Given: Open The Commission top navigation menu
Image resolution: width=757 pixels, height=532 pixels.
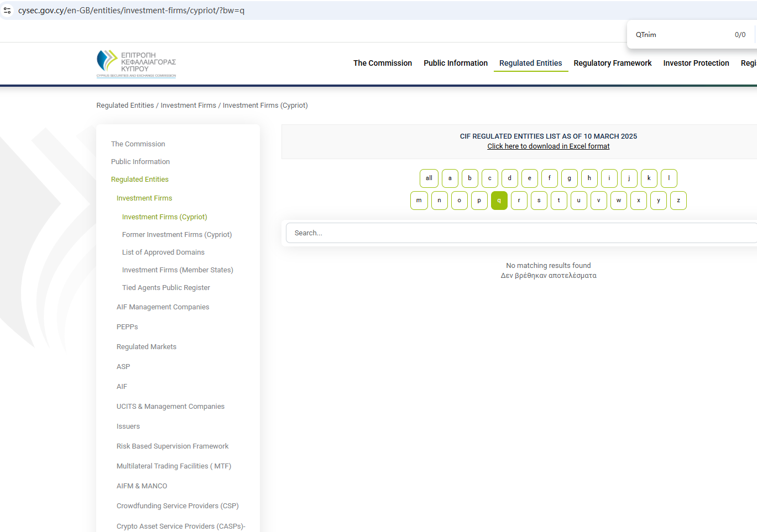Looking at the screenshot, I should point(383,63).
